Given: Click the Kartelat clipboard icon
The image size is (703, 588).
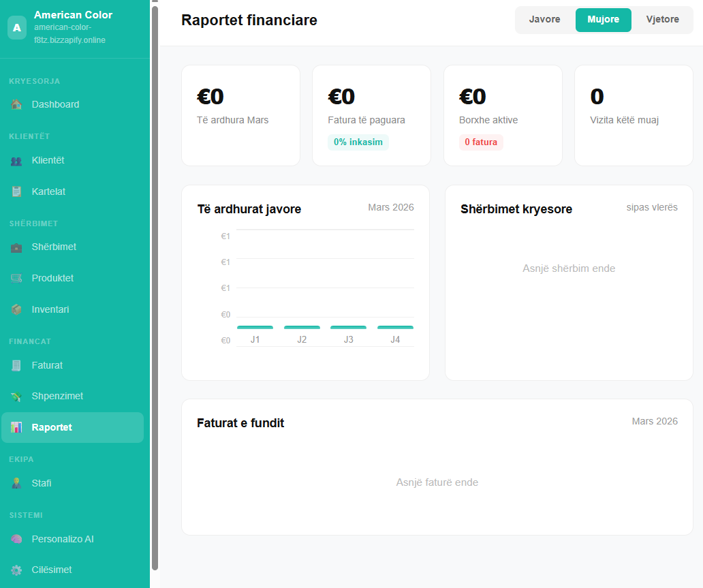Looking at the screenshot, I should 16,191.
